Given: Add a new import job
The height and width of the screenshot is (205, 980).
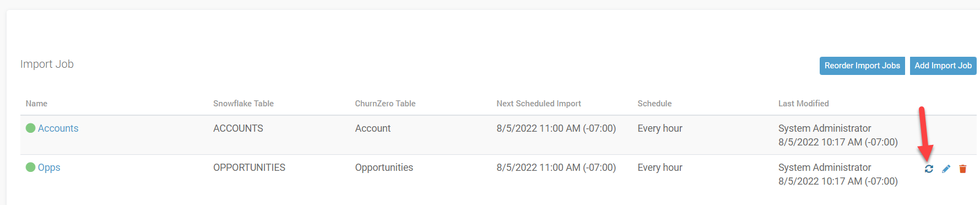Looking at the screenshot, I should point(943,66).
